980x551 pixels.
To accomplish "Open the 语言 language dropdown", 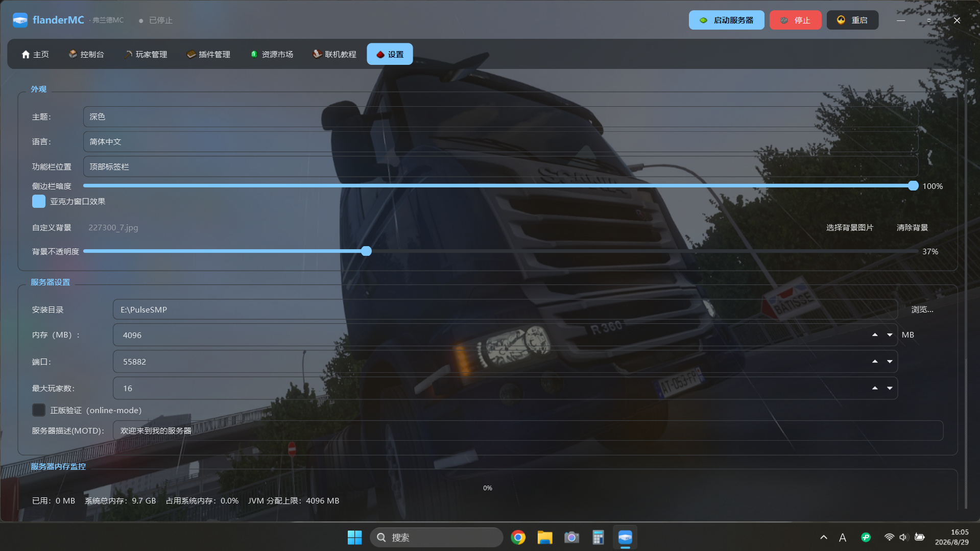I will click(500, 141).
